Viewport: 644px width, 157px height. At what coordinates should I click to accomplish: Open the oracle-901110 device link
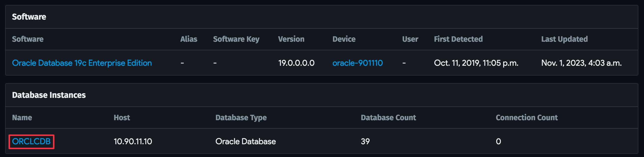pyautogui.click(x=358, y=63)
